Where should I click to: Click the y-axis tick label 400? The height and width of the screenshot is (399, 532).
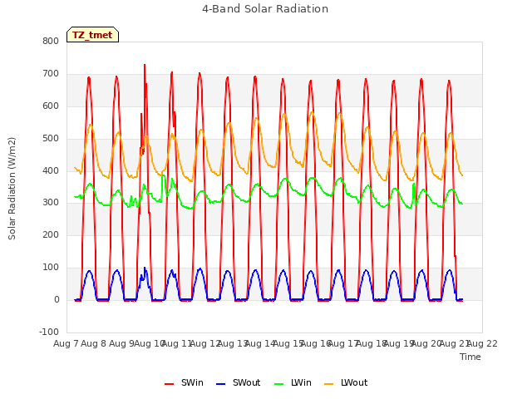pyautogui.click(x=51, y=170)
